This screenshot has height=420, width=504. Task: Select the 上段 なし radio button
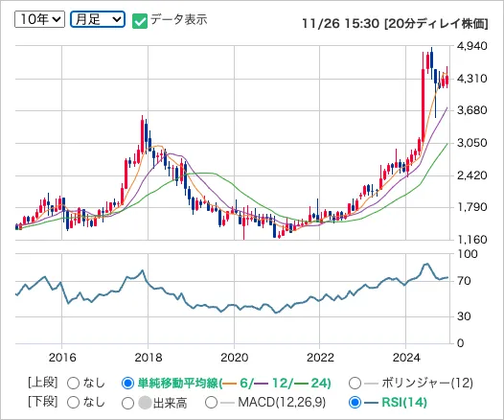[x=73, y=384]
